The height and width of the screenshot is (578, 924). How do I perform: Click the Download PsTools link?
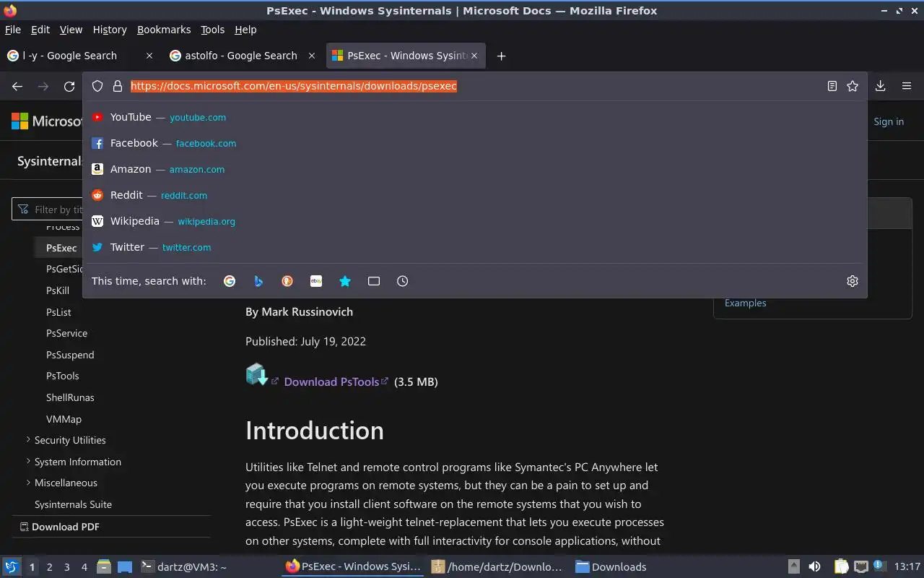click(331, 381)
